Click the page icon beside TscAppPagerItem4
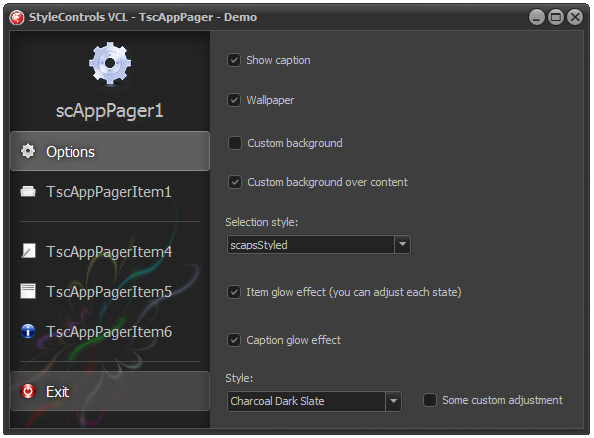 (x=28, y=251)
